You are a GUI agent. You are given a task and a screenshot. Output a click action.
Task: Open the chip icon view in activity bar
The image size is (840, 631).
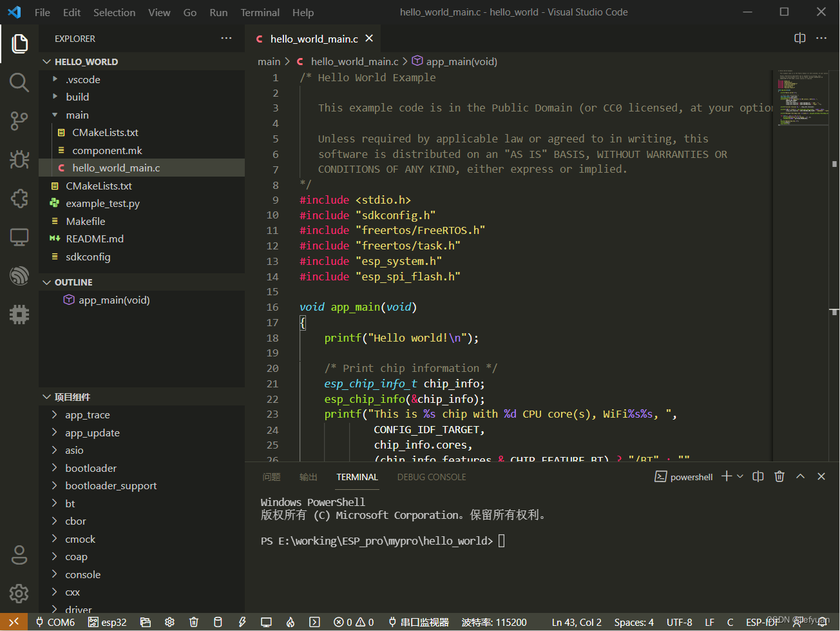click(19, 314)
